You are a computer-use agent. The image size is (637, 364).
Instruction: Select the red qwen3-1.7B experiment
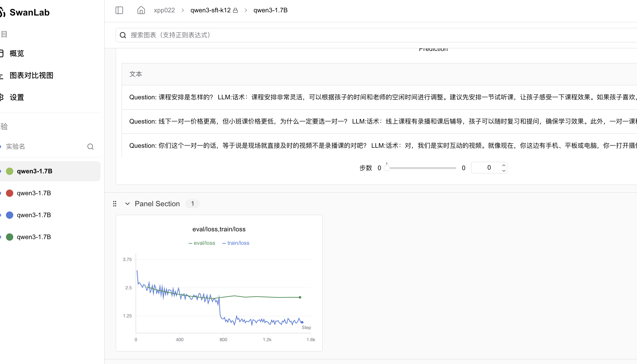click(50, 193)
